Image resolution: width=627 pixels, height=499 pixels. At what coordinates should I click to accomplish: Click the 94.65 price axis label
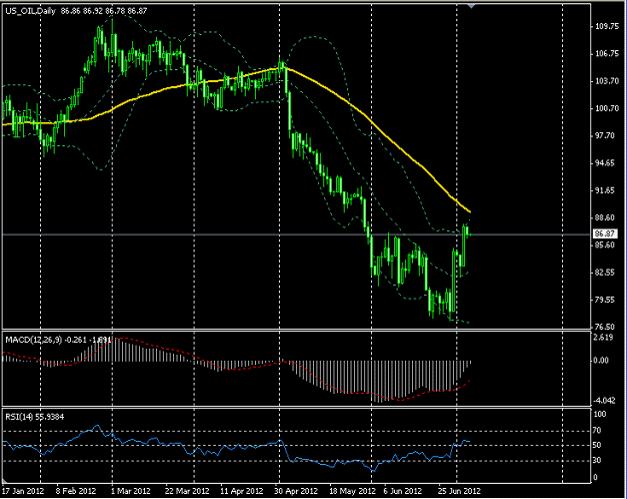tap(605, 163)
